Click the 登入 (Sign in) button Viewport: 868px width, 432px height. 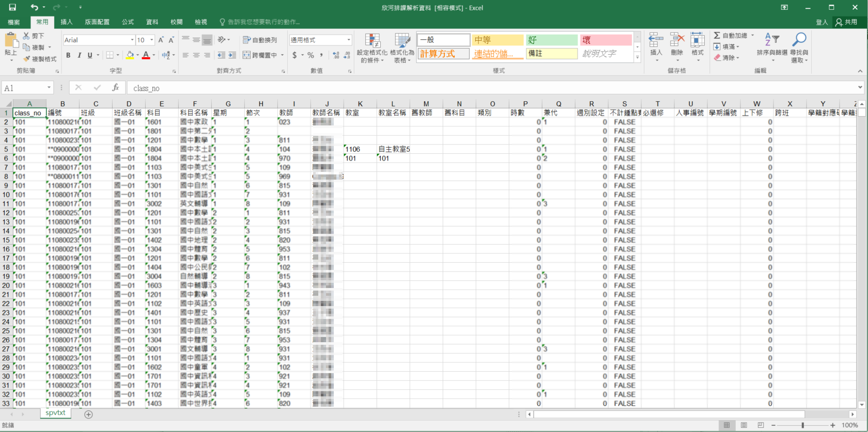pyautogui.click(x=822, y=22)
